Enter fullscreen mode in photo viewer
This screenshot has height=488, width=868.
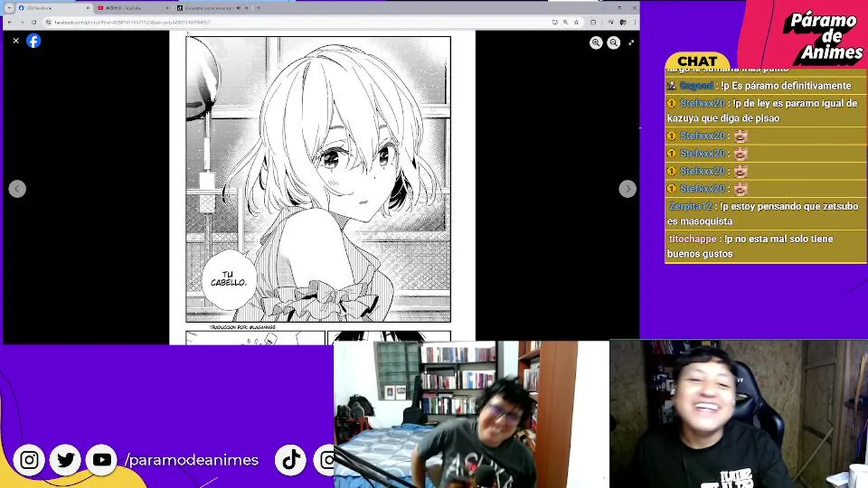click(631, 43)
